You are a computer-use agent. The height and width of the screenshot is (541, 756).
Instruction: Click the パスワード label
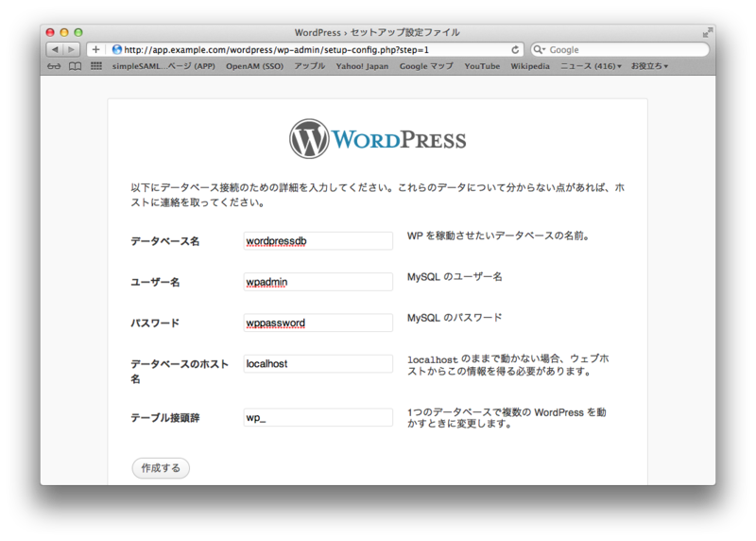(x=155, y=323)
